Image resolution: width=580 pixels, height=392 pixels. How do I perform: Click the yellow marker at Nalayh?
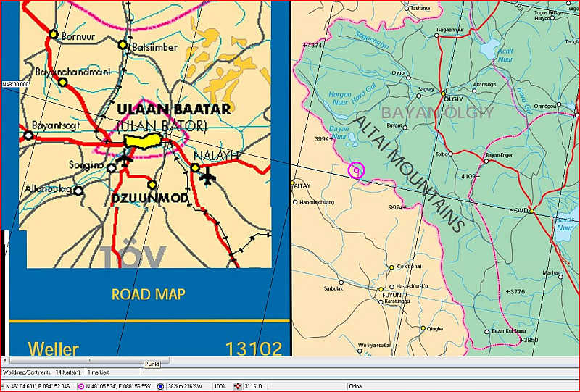(195, 167)
